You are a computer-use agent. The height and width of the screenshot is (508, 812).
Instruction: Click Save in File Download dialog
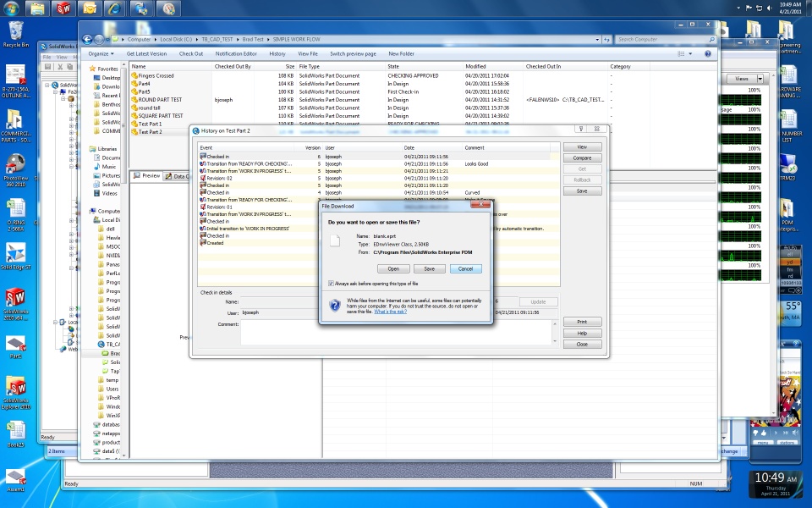tap(430, 268)
